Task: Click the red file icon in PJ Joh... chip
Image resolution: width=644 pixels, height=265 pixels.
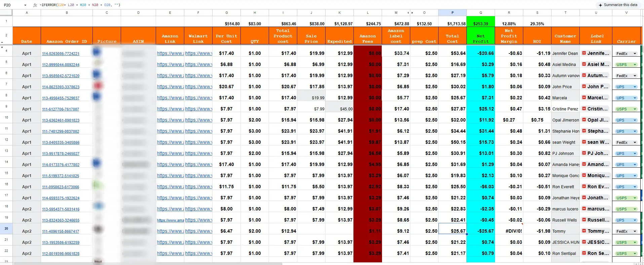Action: (584, 153)
